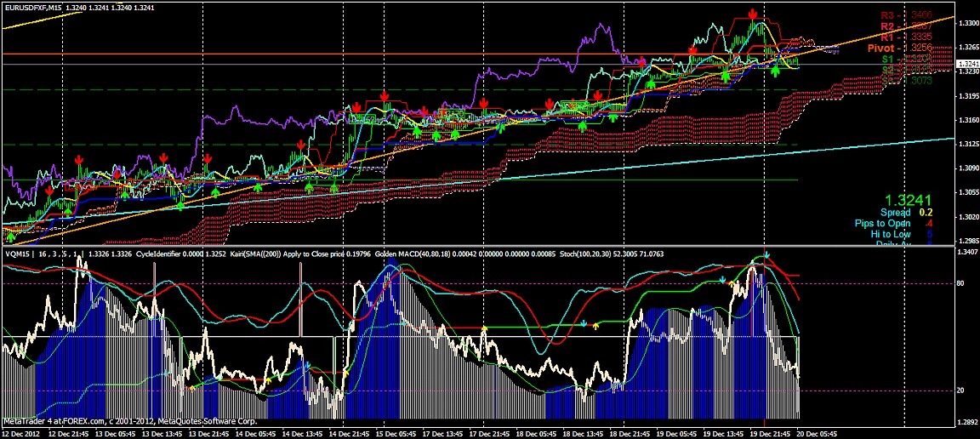Click the S3 - 1.3073 support label
This screenshot has height=439, width=980.
pos(907,79)
